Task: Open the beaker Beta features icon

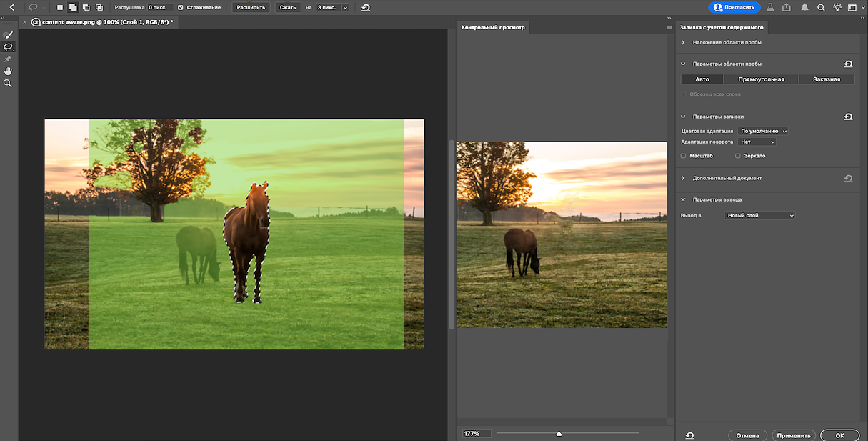Action: point(770,7)
